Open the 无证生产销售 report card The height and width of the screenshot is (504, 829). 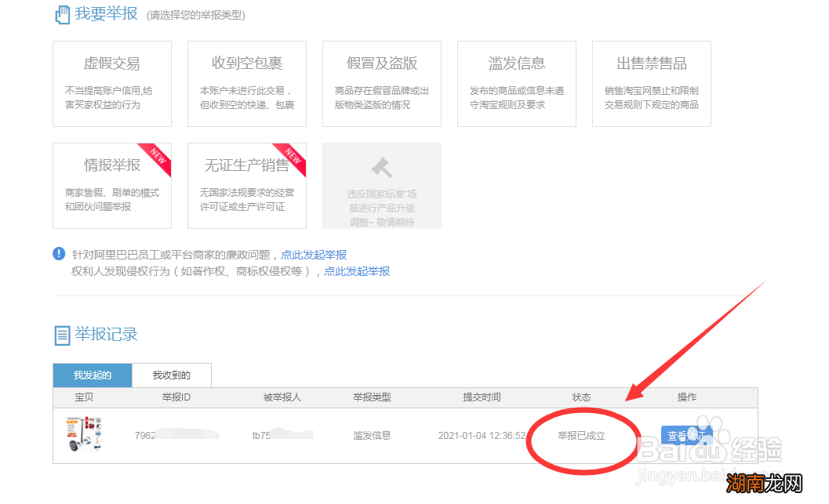click(x=246, y=185)
